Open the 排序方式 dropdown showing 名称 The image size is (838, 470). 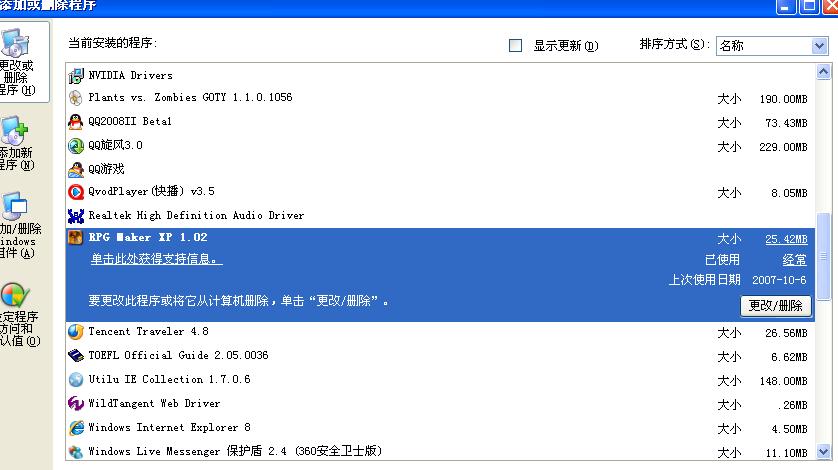772,46
